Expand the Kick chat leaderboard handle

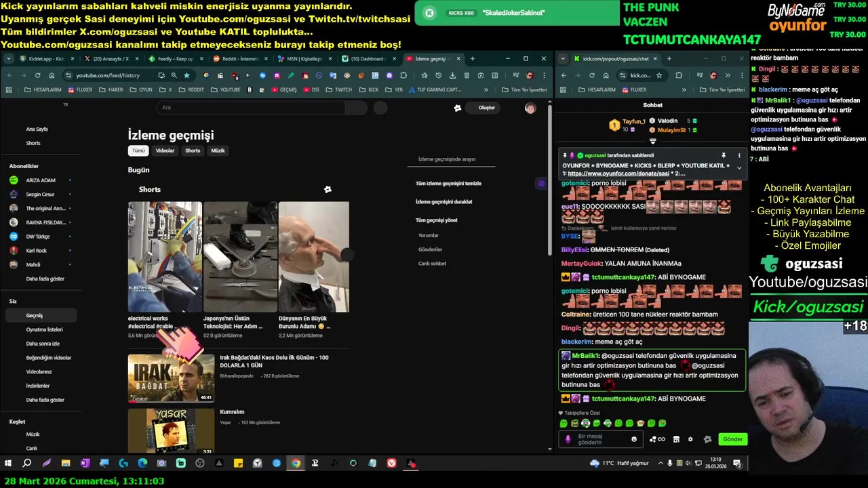tap(652, 141)
